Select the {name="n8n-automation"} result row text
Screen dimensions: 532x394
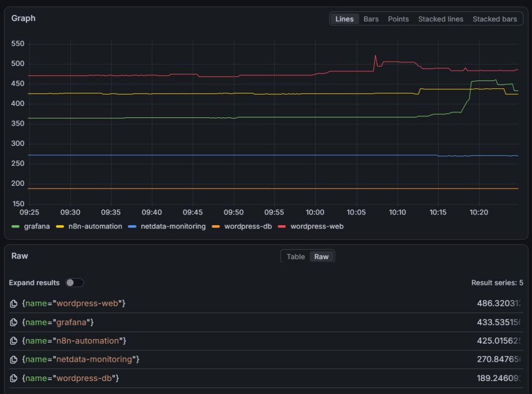click(74, 341)
